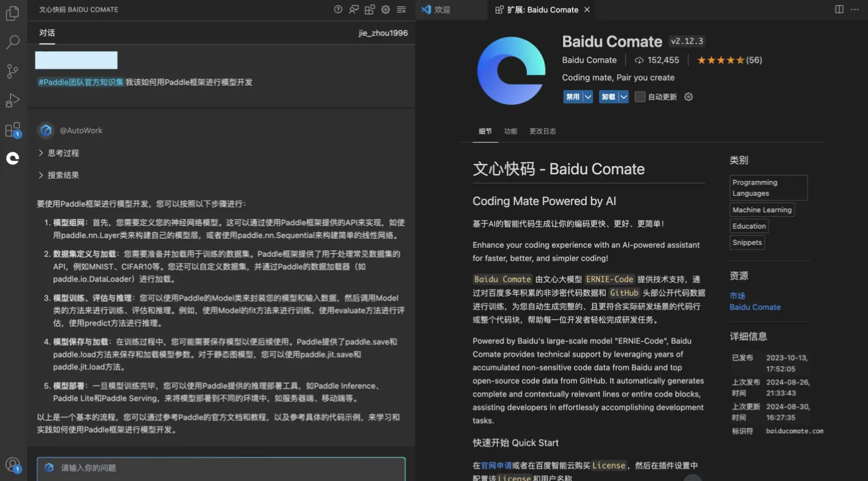Viewport: 868px width, 481px height.
Task: Open Comate panel settings gear
Action: click(x=385, y=9)
